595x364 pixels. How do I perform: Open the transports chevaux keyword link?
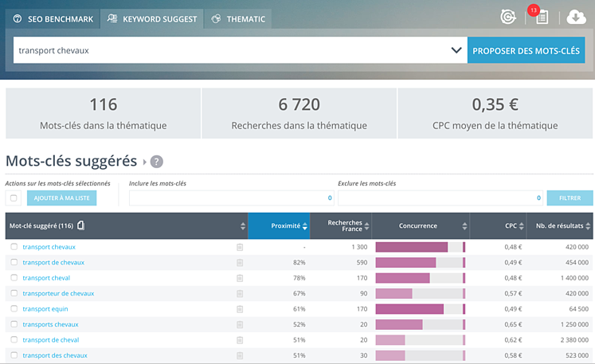click(50, 324)
